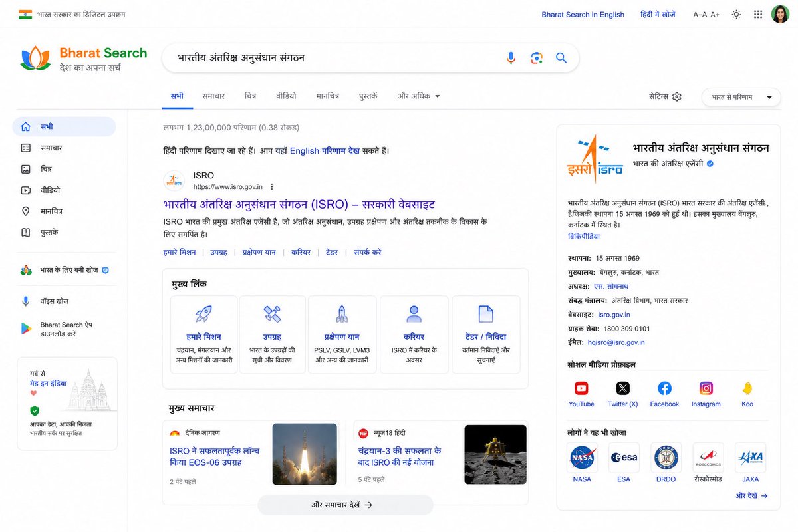Click the person icon on करियर card
798x532 pixels.
414,314
